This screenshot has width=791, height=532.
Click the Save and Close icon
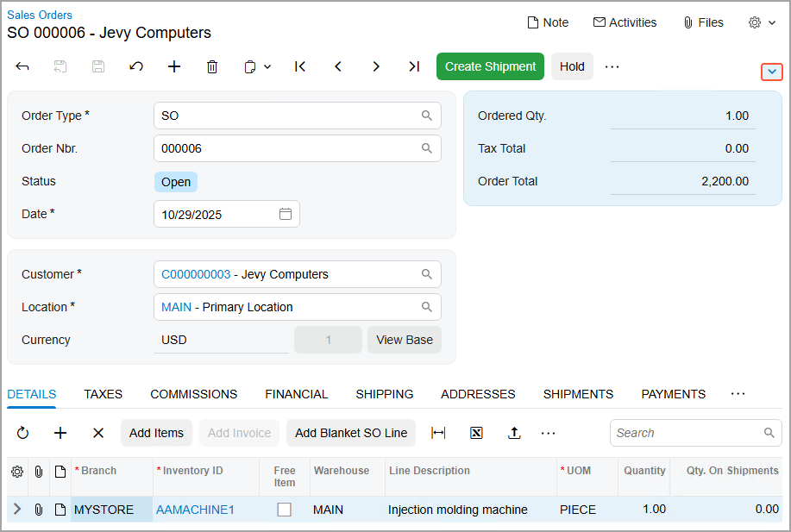click(60, 66)
